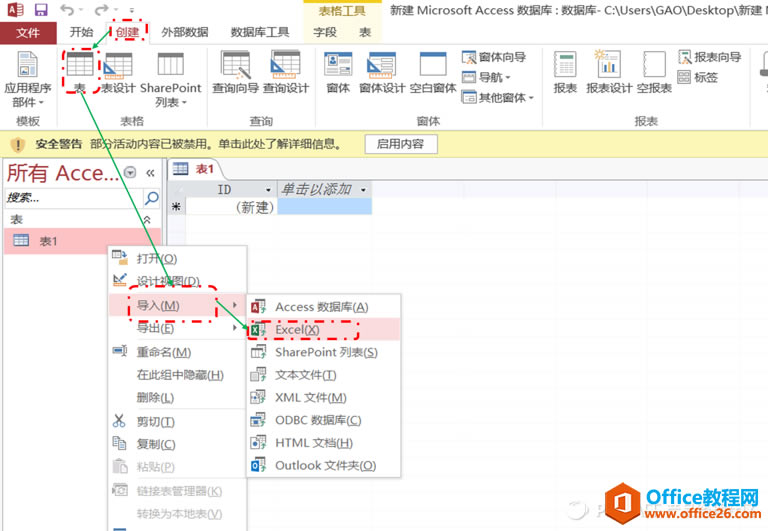Image resolution: width=768 pixels, height=531 pixels.
Task: Switch to the 数据库工具 tab
Action: pyautogui.click(x=260, y=32)
